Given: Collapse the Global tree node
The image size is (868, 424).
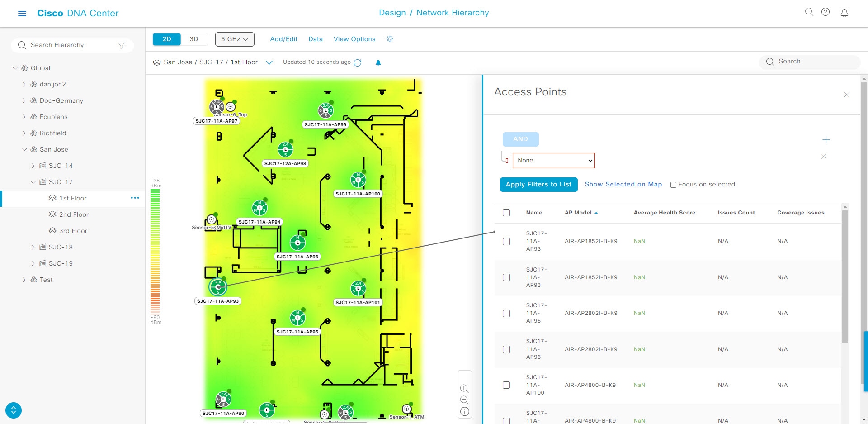Looking at the screenshot, I should [x=15, y=68].
